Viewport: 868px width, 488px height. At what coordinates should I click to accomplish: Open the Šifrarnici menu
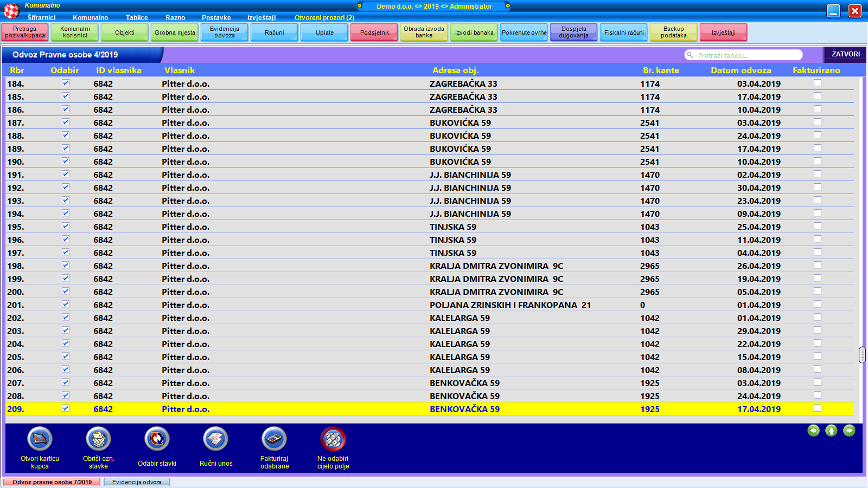(41, 18)
